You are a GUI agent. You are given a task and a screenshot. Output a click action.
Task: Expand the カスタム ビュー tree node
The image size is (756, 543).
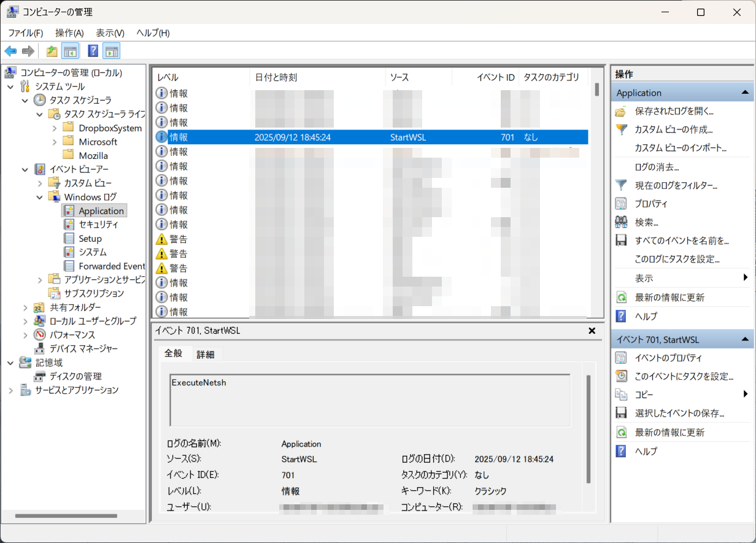pyautogui.click(x=40, y=183)
